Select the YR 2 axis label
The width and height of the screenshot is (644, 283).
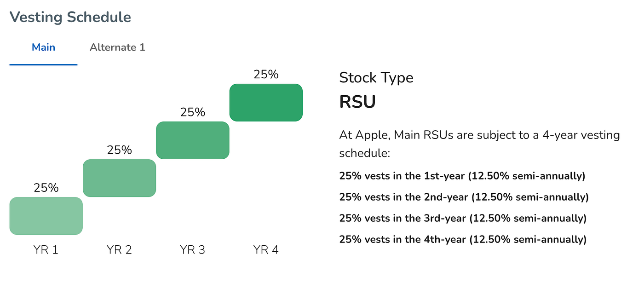tap(119, 250)
